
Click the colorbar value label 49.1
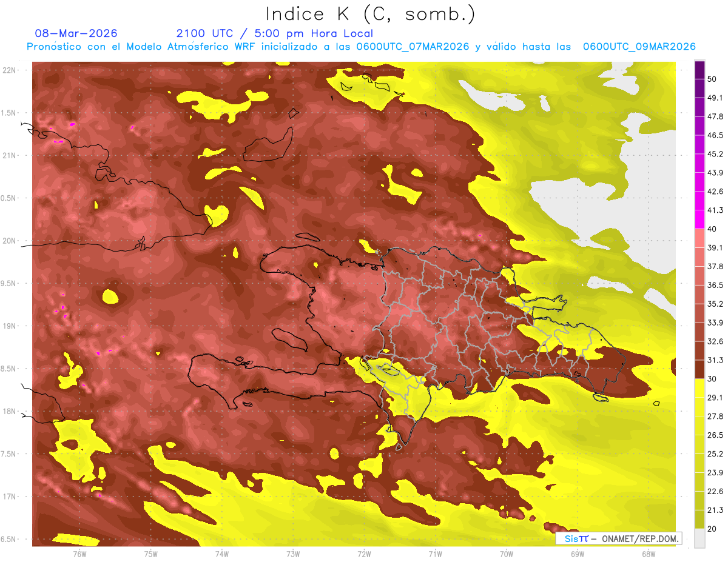(715, 98)
